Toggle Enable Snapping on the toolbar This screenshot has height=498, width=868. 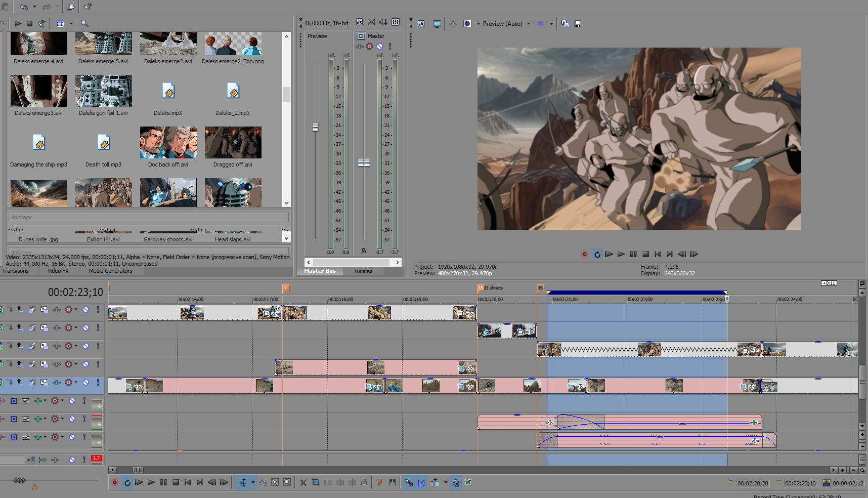coord(409,483)
